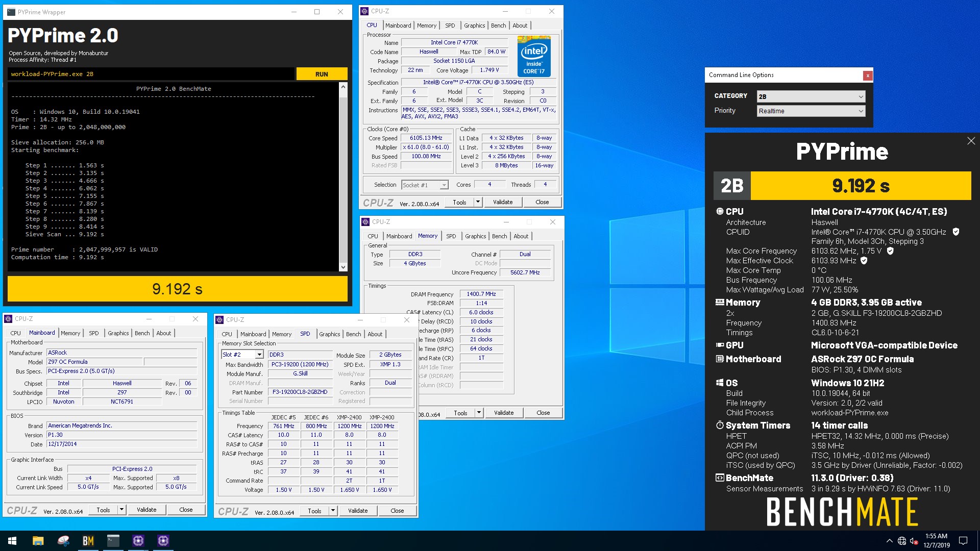Close Command Line Options red X
Viewport: 980px width, 551px height.
[x=867, y=76]
